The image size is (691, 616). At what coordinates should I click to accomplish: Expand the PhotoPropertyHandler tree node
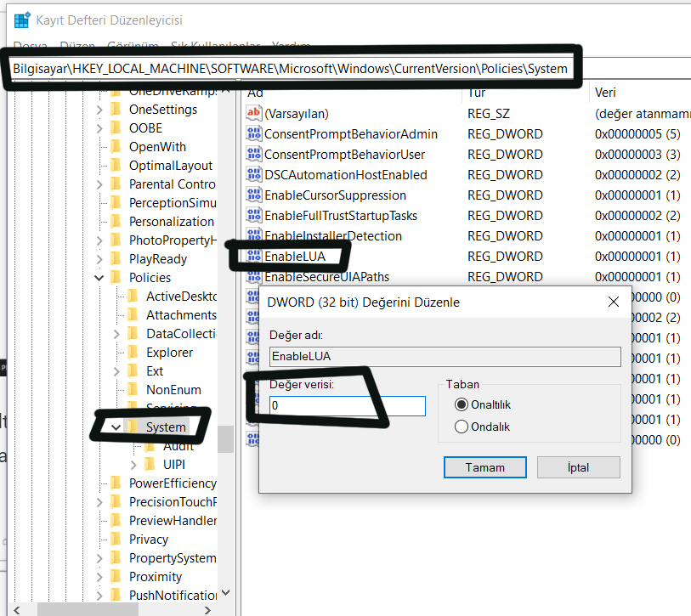tap(99, 240)
